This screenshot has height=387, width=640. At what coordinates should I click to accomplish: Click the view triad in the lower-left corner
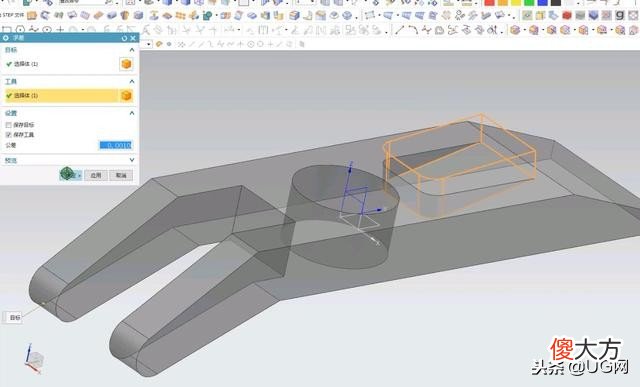click(33, 359)
